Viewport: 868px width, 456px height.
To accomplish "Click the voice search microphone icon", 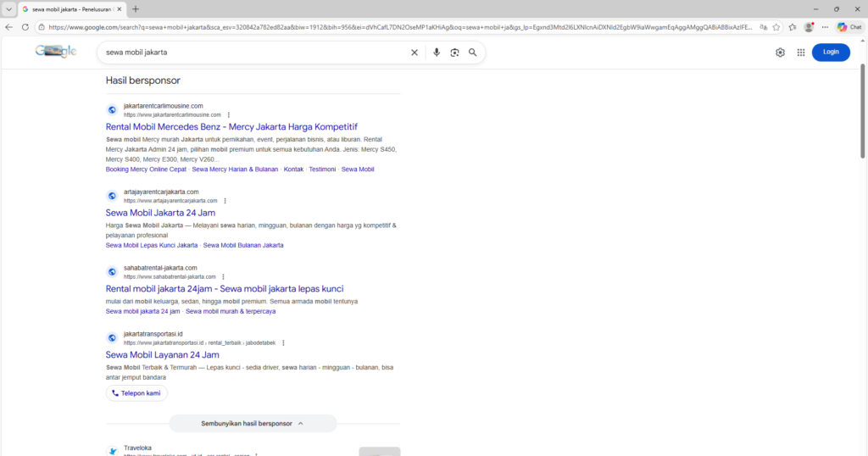I will (437, 53).
